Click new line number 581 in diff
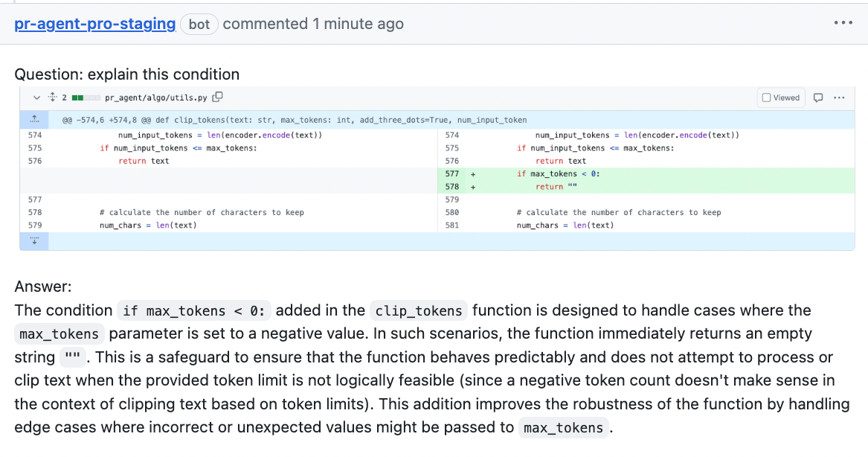868x457 pixels. pos(451,226)
